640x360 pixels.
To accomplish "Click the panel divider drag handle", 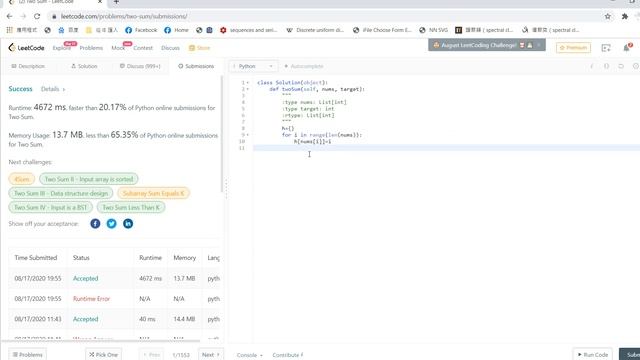I will [x=226, y=190].
